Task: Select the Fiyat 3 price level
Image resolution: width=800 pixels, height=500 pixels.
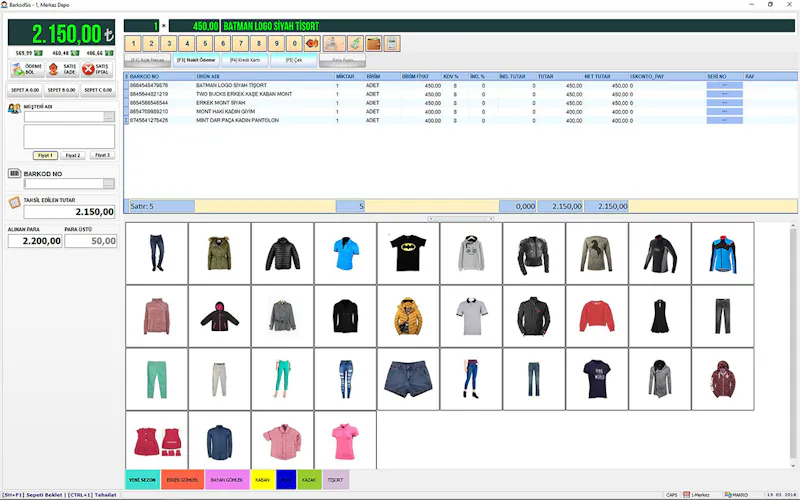Action: [x=102, y=155]
